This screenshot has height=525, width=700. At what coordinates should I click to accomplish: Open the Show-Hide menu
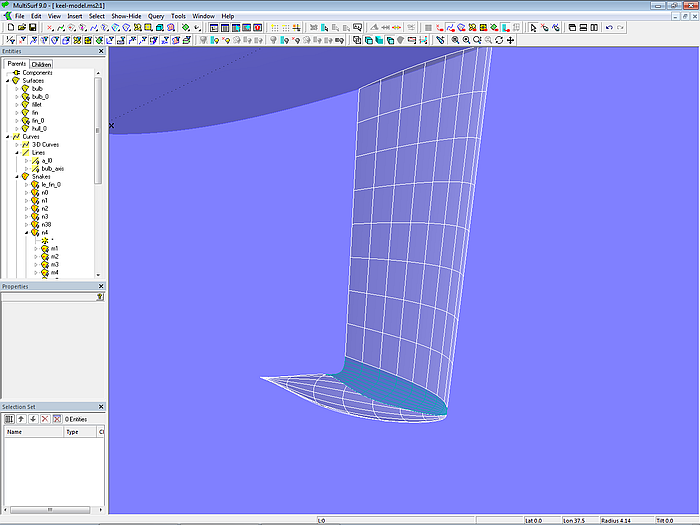[126, 16]
